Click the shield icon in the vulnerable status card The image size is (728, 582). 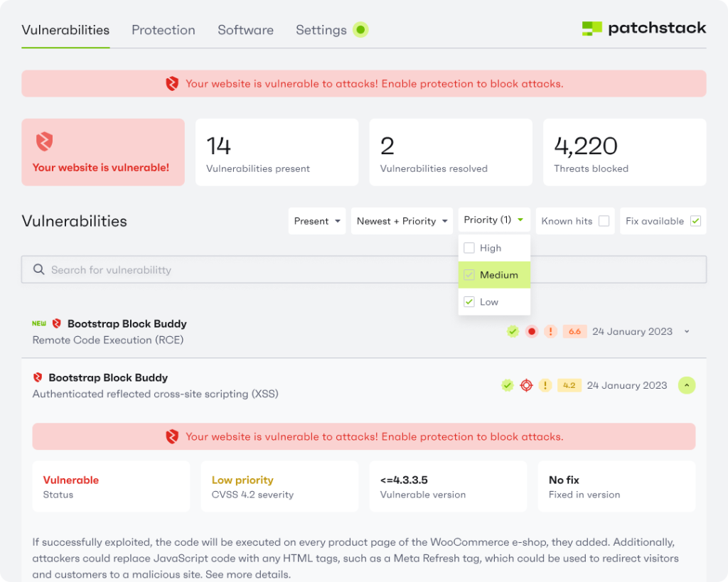coord(45,141)
